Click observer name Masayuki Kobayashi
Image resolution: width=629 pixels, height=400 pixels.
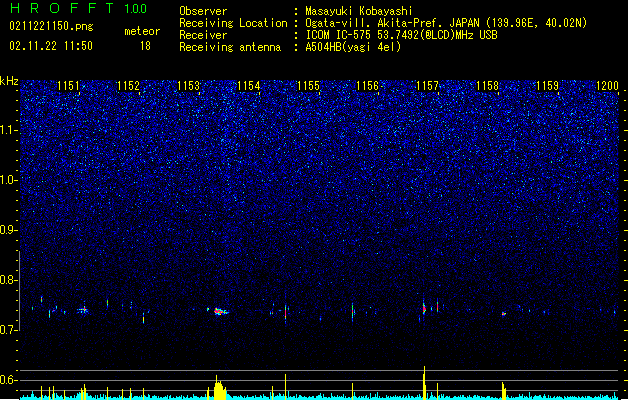pos(359,11)
